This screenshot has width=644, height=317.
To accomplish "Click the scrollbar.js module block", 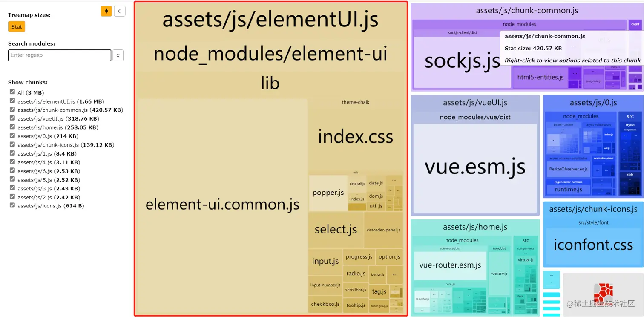I will pos(356,290).
